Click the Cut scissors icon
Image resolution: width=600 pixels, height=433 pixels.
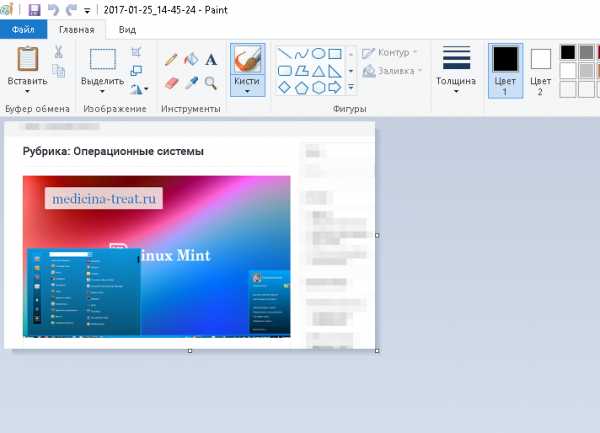59,52
